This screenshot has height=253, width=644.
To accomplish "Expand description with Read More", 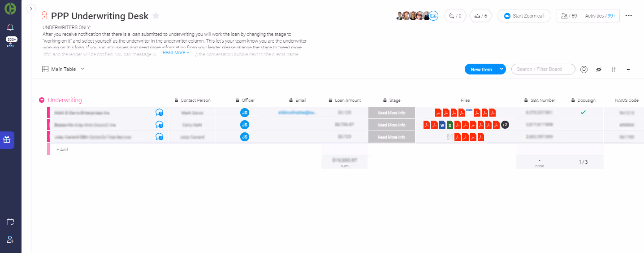I will [176, 52].
